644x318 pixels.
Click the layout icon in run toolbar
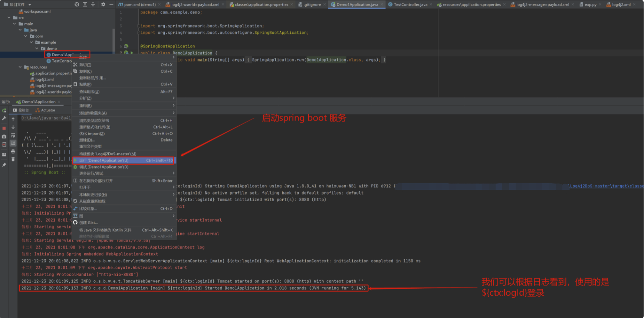(4, 155)
